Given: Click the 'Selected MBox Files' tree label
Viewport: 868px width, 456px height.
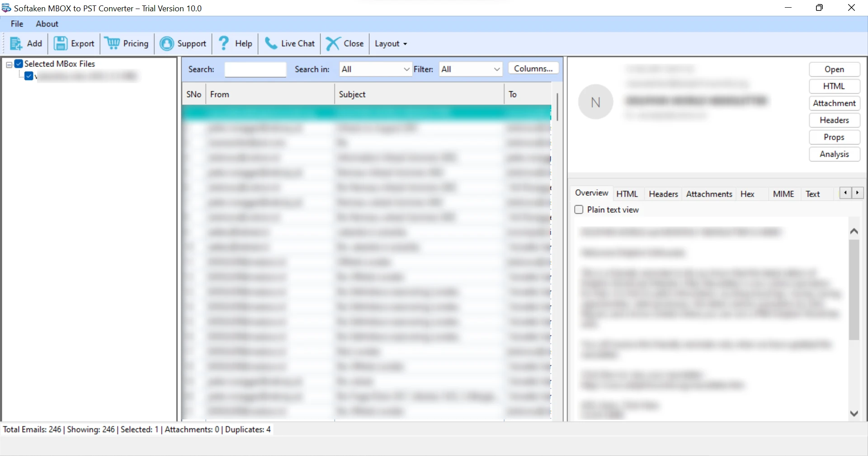Looking at the screenshot, I should [x=60, y=64].
